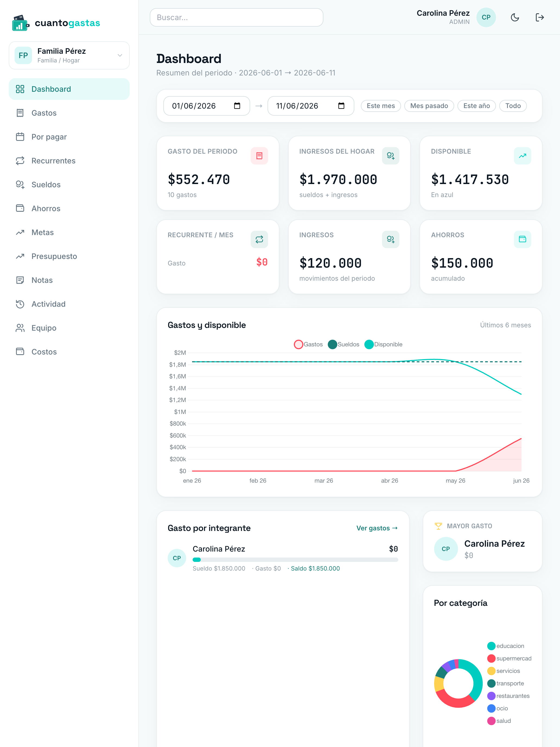This screenshot has width=560, height=747.
Task: Click the $552.470 gasto del periodo value
Action: [199, 179]
